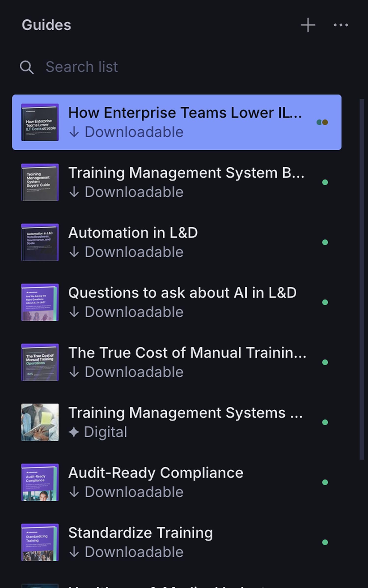
Task: Open Questions to ask about AI in L&D title
Action: [x=183, y=293]
